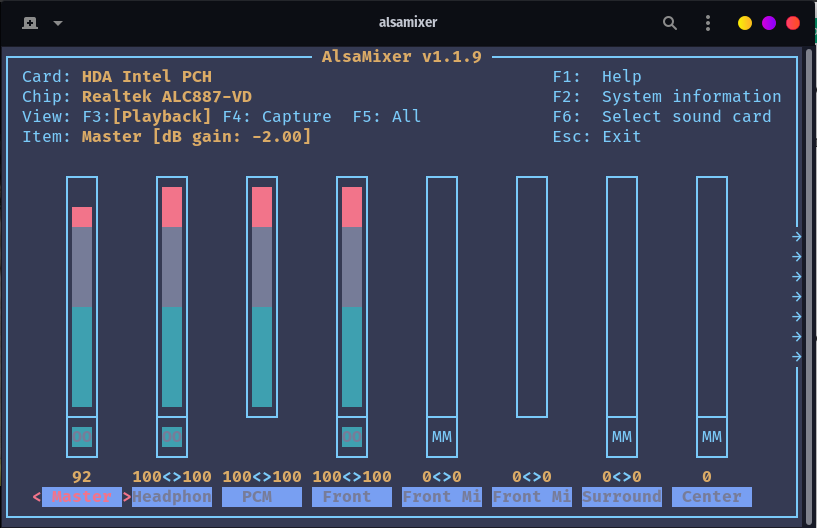Screen dimensions: 817x528
Task: Toggle Master channel mute box
Action: click(82, 437)
